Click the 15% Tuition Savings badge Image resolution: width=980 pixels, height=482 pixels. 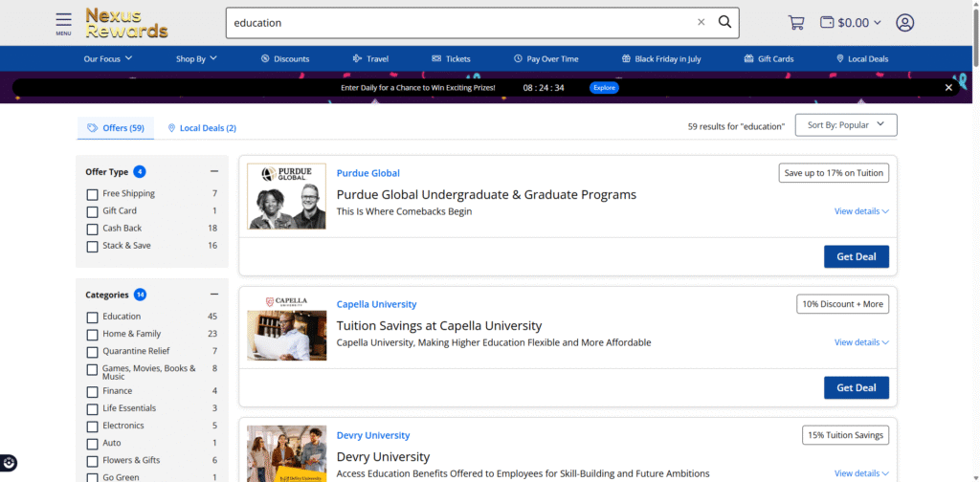tap(846, 435)
